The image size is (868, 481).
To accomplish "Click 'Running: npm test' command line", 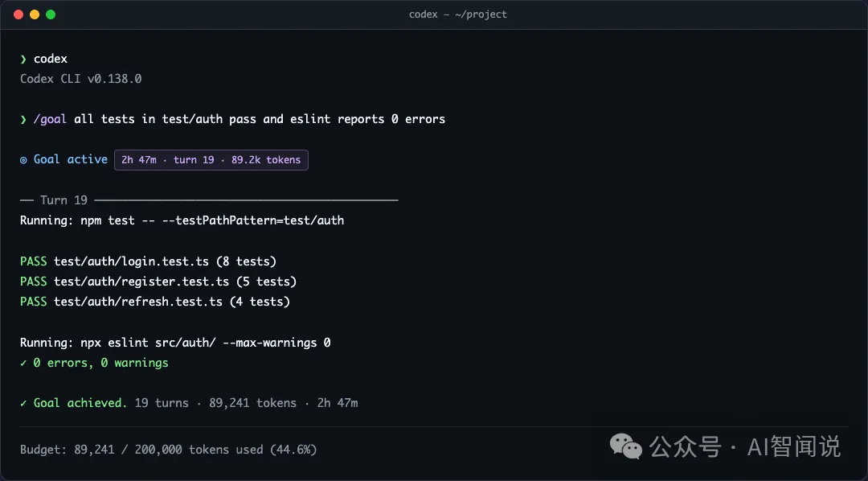I will [x=182, y=220].
